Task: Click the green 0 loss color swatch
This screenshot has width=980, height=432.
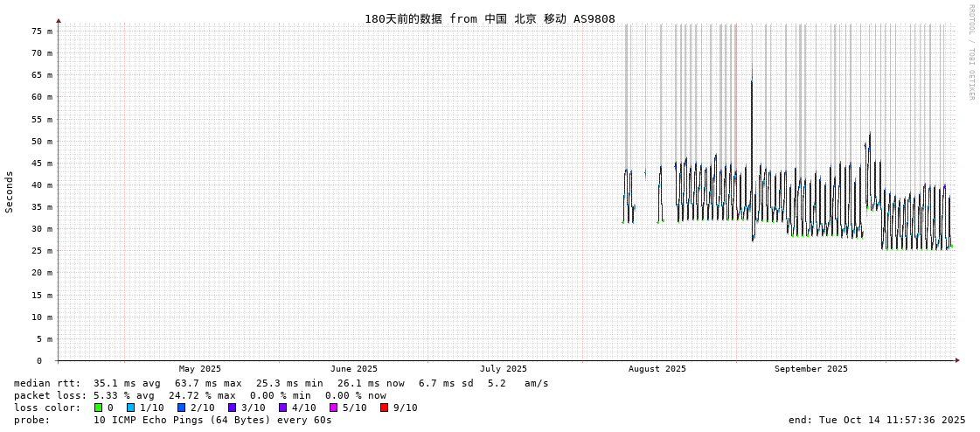Action: click(x=99, y=408)
